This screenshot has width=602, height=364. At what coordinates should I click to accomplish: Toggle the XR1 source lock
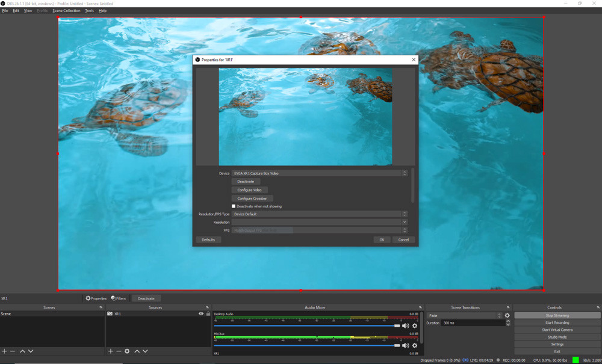point(208,314)
